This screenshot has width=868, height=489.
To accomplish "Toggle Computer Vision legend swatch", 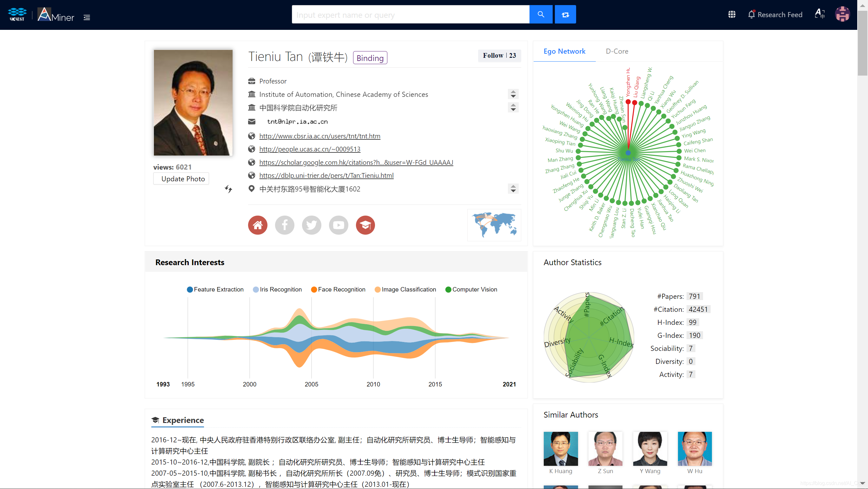I will point(448,289).
